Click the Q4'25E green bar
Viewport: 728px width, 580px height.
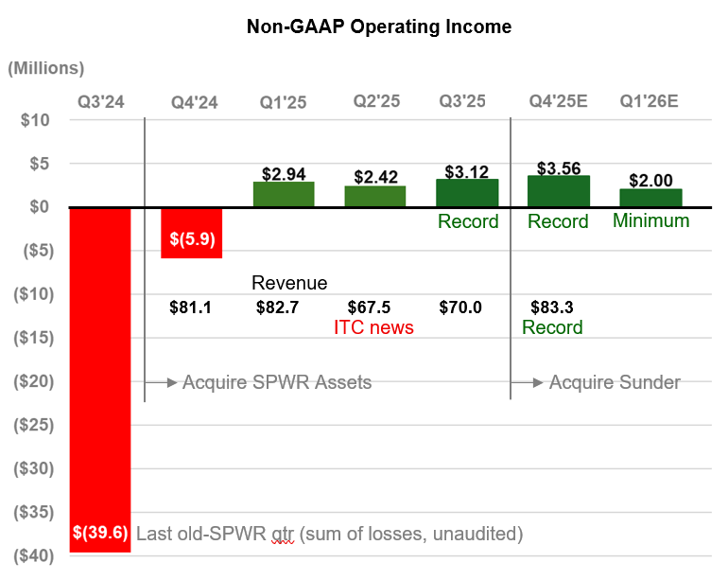[x=558, y=192]
